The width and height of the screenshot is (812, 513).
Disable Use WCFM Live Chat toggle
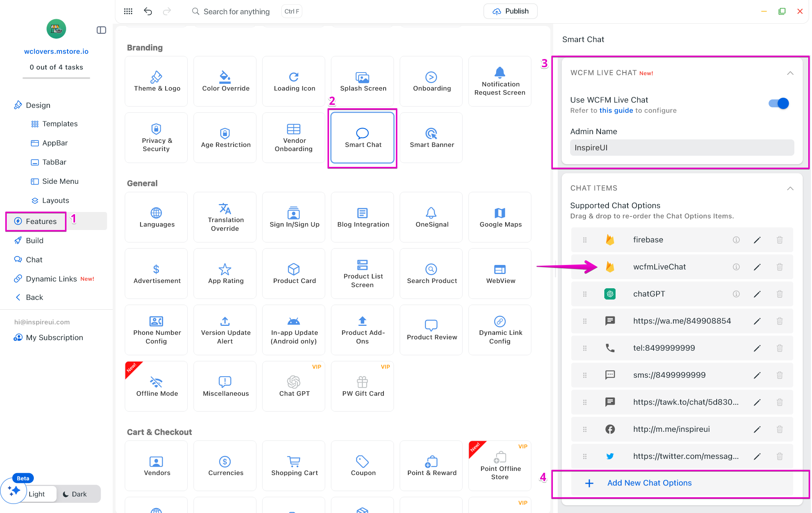point(779,103)
